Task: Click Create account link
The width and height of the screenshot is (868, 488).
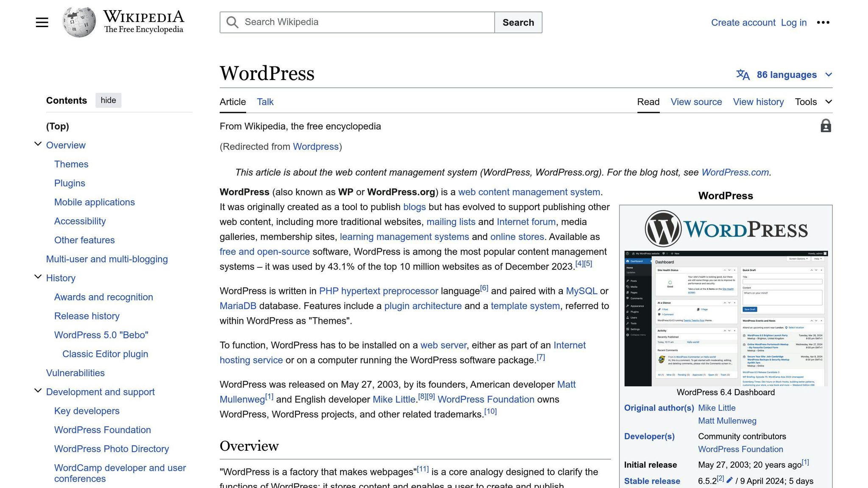Action: (743, 22)
